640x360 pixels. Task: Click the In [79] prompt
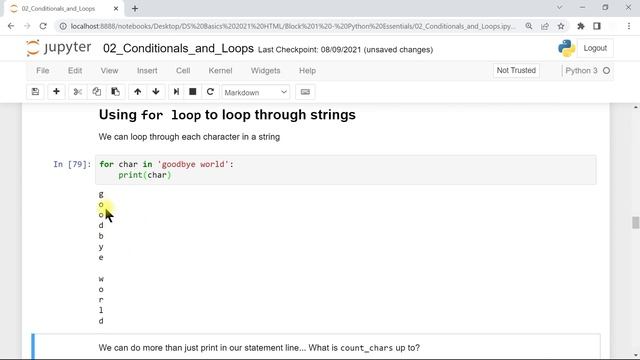(72, 164)
